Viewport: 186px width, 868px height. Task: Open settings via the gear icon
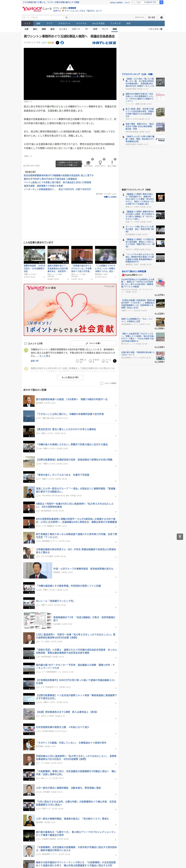pos(161,17)
